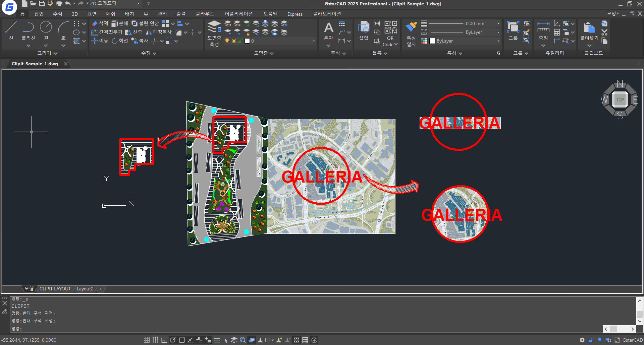Open the annotation scale 1:1 dropdown
Viewport: 644px width, 345px height.
click(x=269, y=340)
